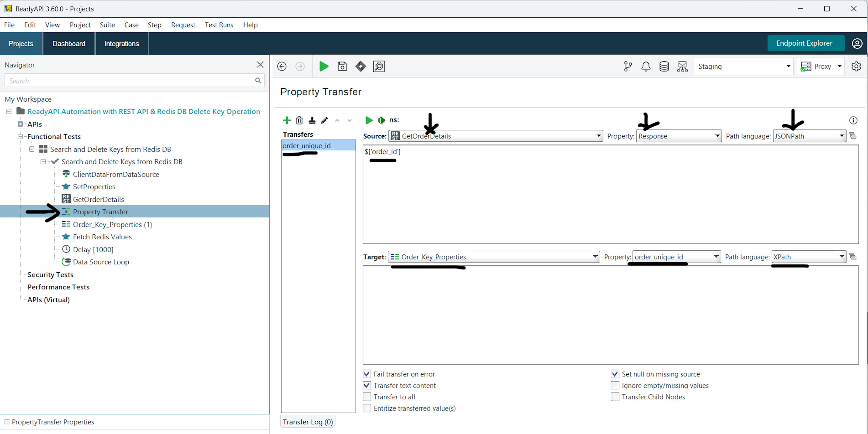Viewport: 868px width, 434px height.
Task: Open the notifications bell icon
Action: click(x=646, y=66)
